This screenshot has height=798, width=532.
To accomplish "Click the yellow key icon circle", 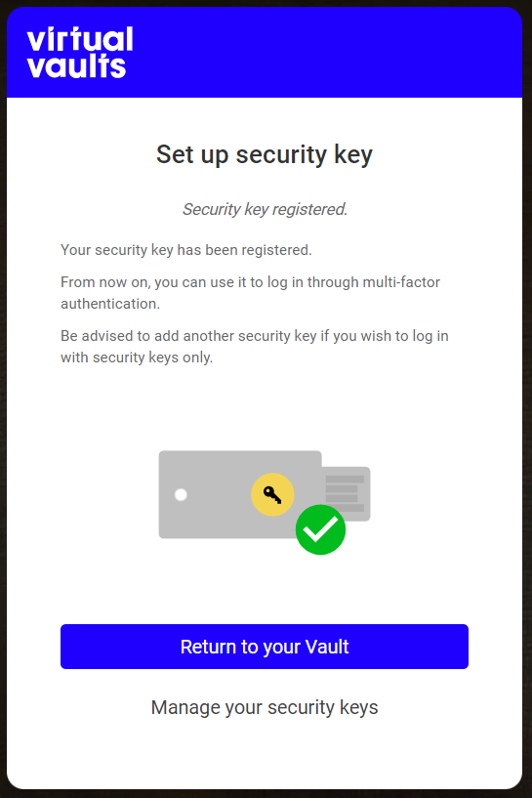I will coord(272,494).
